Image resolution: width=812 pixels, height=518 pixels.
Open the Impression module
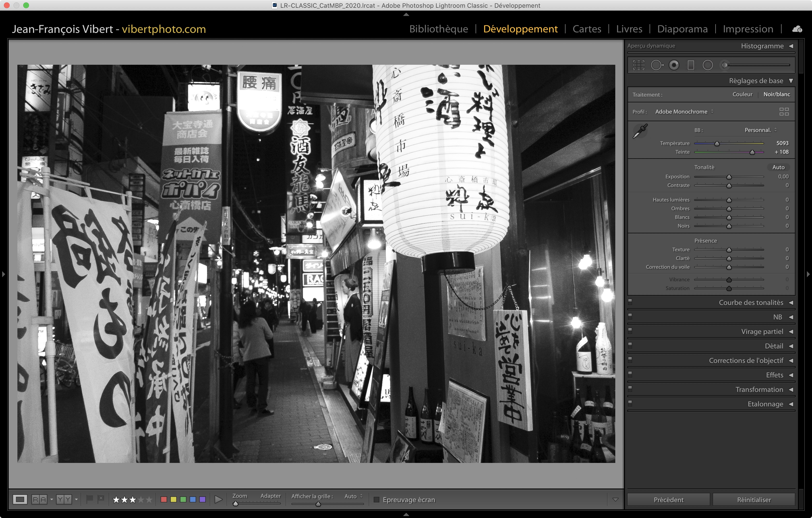747,29
